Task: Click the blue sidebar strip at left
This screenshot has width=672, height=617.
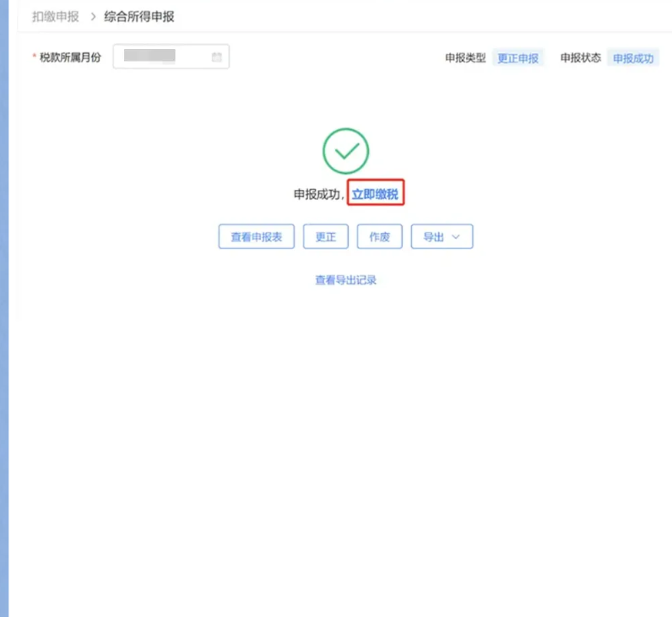Action: 4,309
